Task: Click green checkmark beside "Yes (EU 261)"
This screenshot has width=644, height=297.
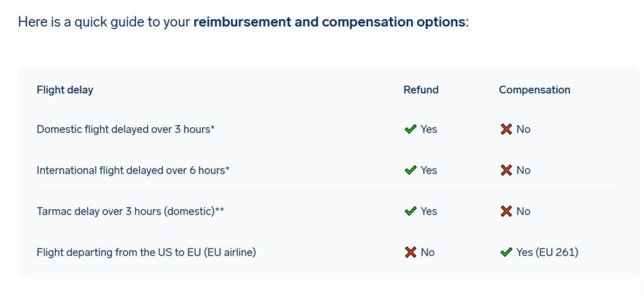Action: [x=506, y=252]
